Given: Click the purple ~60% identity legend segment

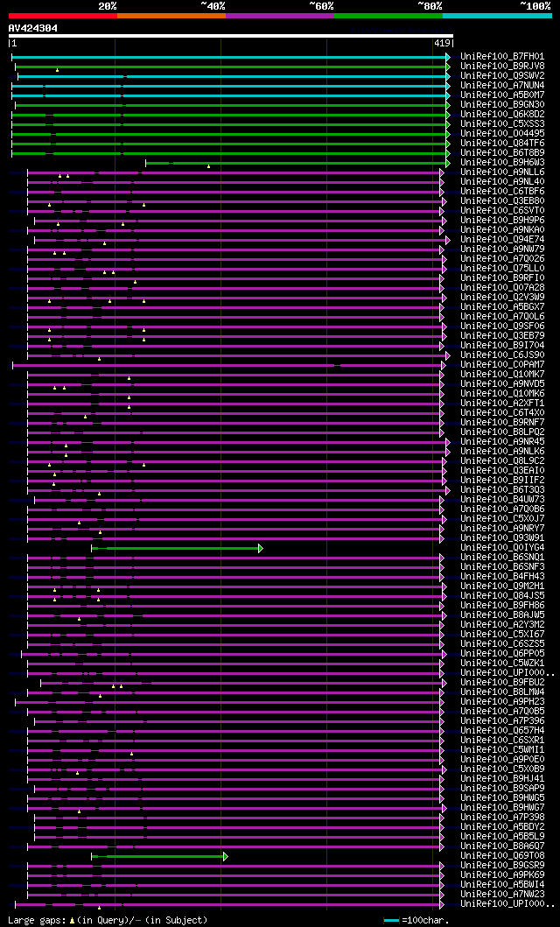Looking at the screenshot, I should [x=280, y=16].
